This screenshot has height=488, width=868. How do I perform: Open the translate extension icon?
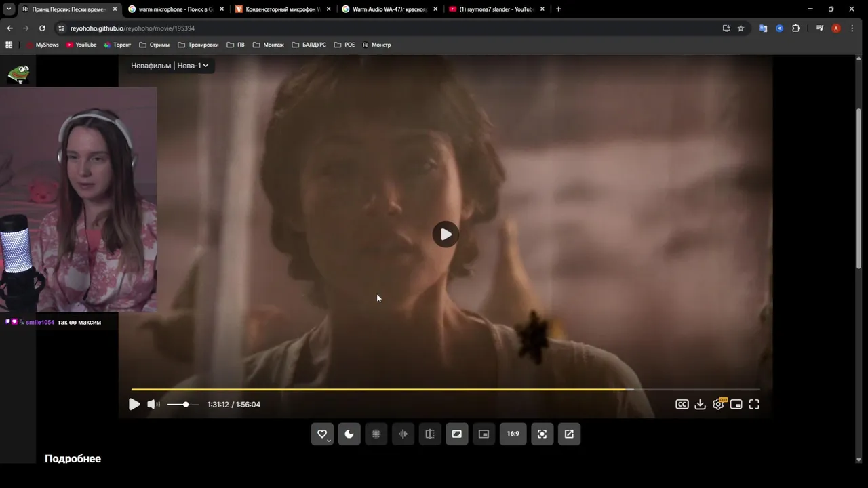[x=764, y=28]
